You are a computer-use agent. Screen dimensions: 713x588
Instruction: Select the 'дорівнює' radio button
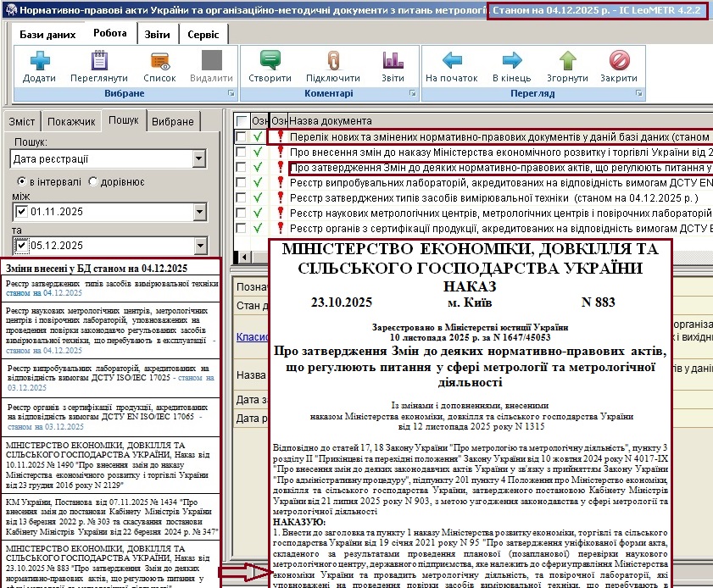[x=93, y=182]
